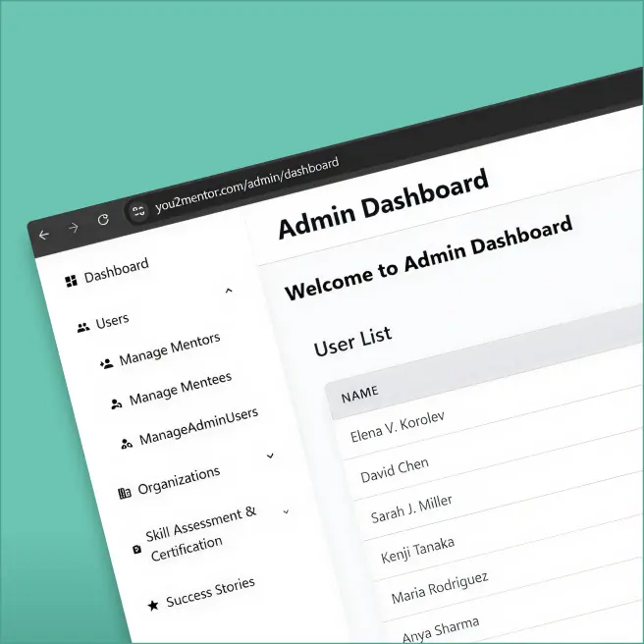Viewport: 644px width, 644px height.
Task: Click the Admin Dashboard page title
Action: [x=384, y=203]
